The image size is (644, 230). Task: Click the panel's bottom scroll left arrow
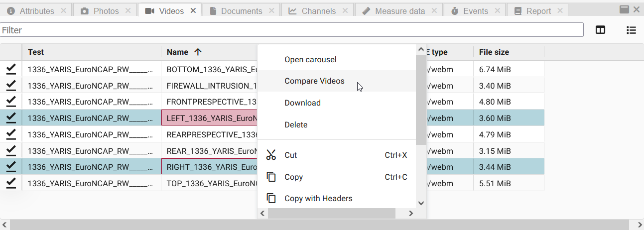(x=4, y=225)
